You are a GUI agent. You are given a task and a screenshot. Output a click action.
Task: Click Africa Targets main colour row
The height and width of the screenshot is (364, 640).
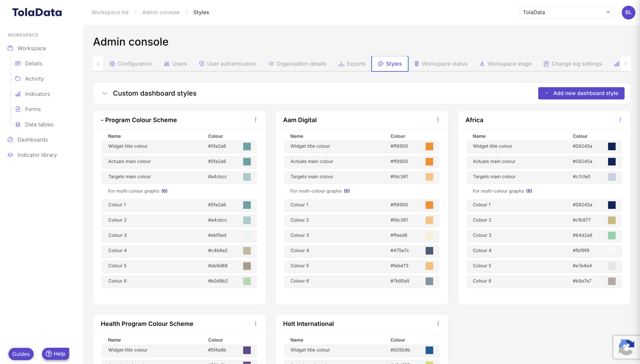[544, 177]
